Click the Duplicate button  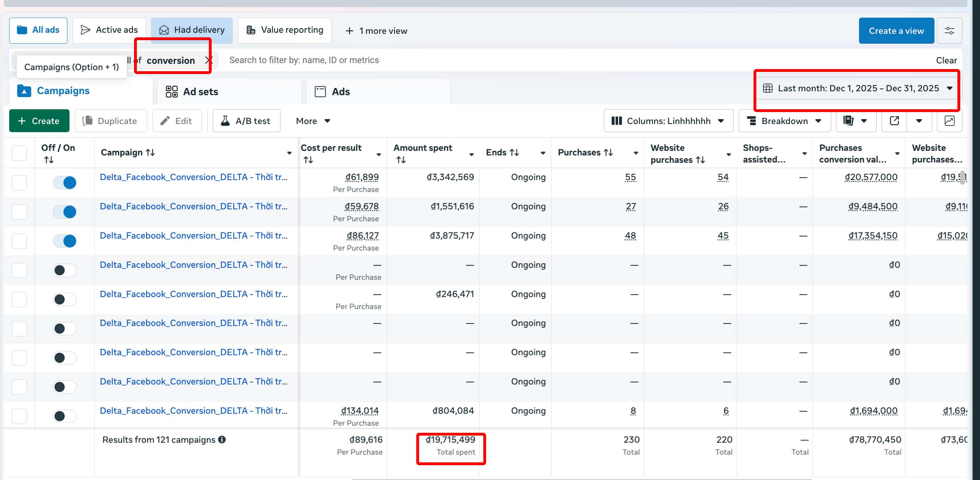coord(110,121)
